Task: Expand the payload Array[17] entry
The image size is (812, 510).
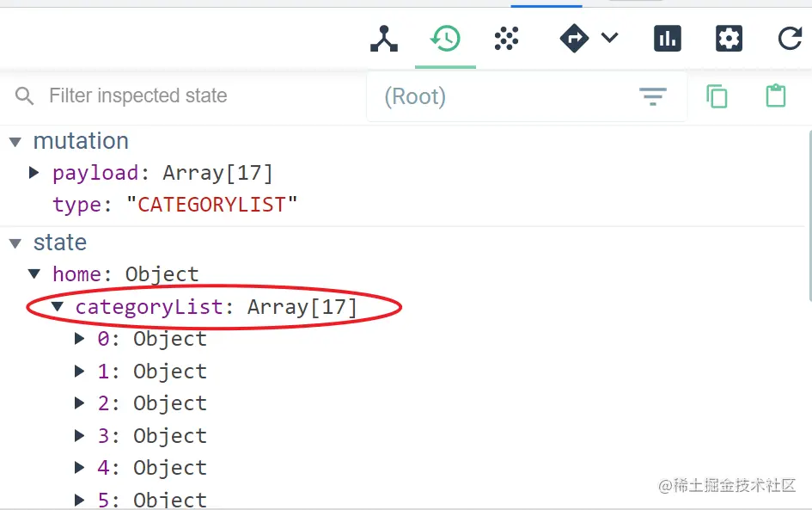Action: click(34, 173)
